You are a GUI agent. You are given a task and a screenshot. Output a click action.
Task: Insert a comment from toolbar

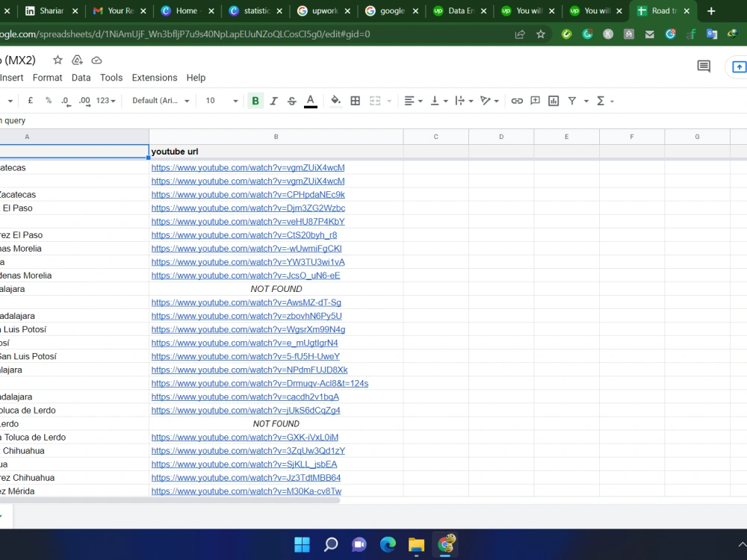click(x=535, y=101)
